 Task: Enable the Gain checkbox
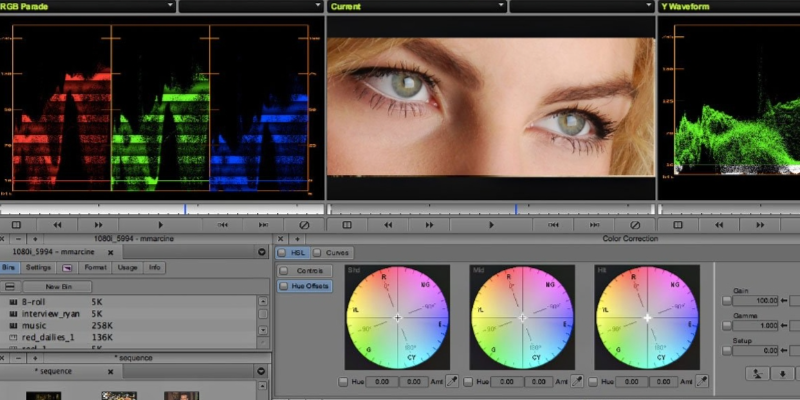[728, 300]
